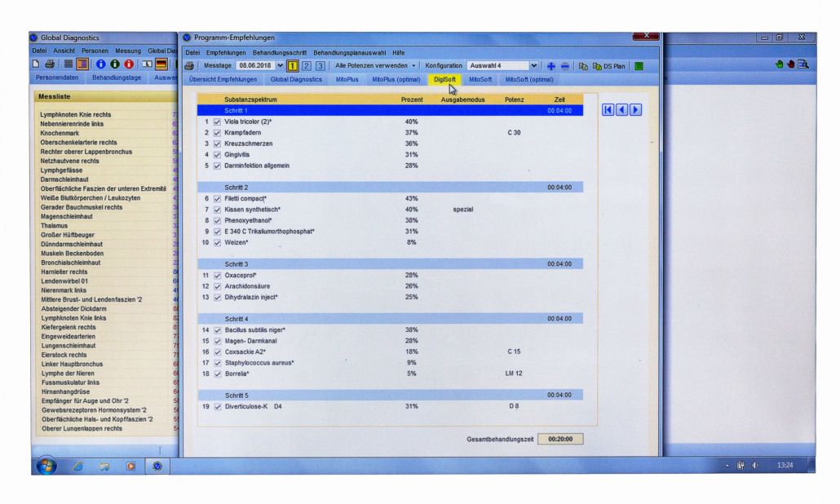
Task: Select the Schritt 2 header row
Action: (390, 188)
